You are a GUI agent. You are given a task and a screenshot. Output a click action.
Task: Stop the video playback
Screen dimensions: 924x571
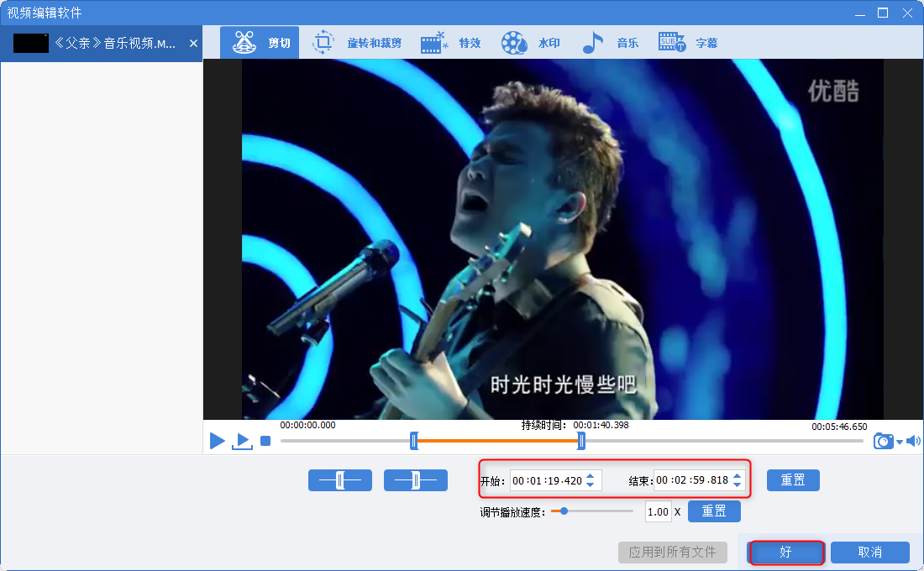coord(265,441)
